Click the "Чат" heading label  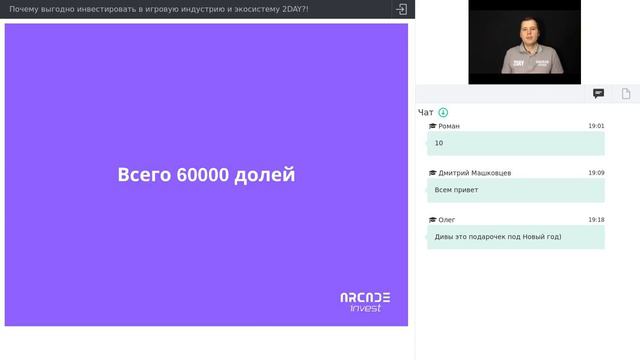click(x=426, y=112)
